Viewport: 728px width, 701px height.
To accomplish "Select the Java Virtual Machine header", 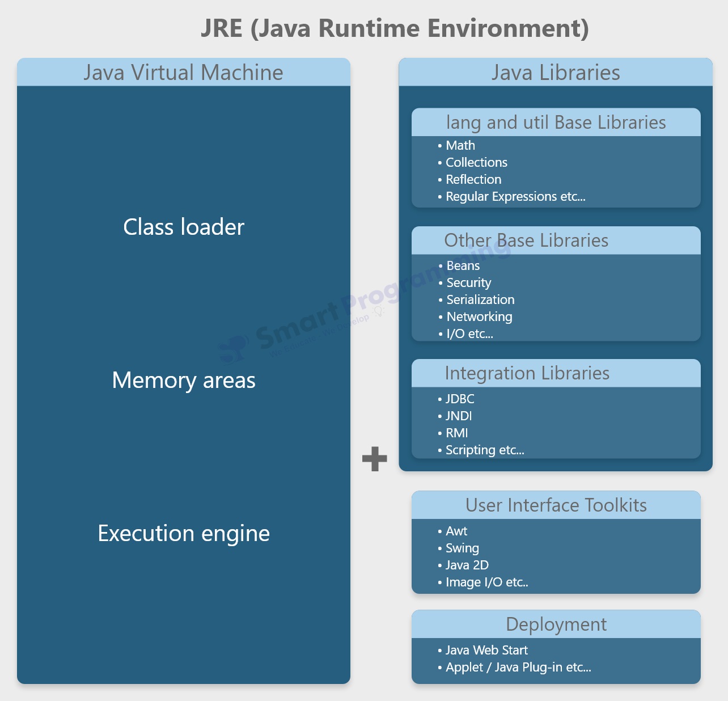I will tap(184, 73).
